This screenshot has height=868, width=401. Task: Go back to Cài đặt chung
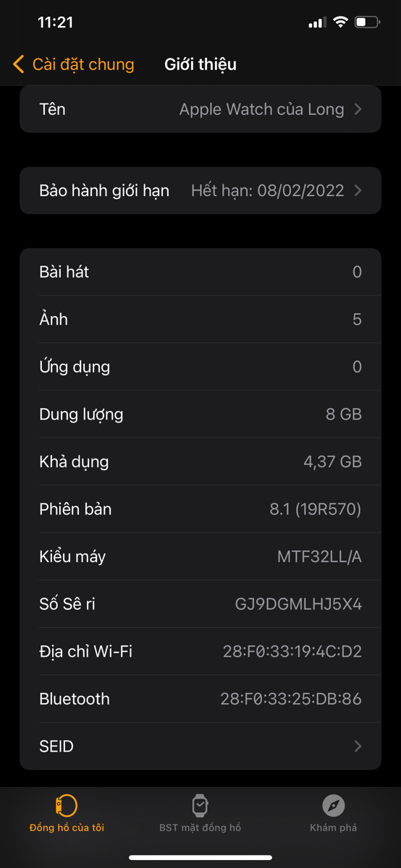click(x=74, y=64)
